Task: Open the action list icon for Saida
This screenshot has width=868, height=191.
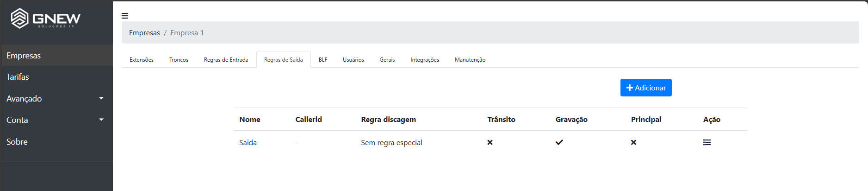Action: tap(707, 142)
